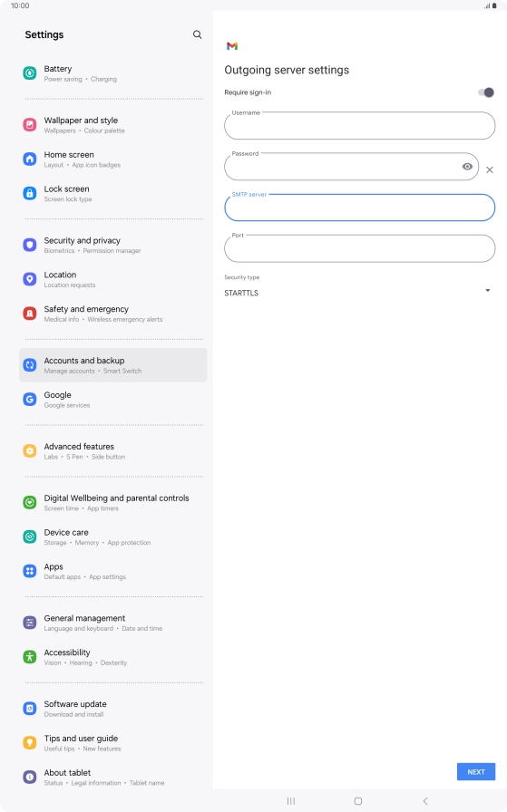This screenshot has height=812, width=507.
Task: Open search in Settings header
Action: (x=197, y=34)
